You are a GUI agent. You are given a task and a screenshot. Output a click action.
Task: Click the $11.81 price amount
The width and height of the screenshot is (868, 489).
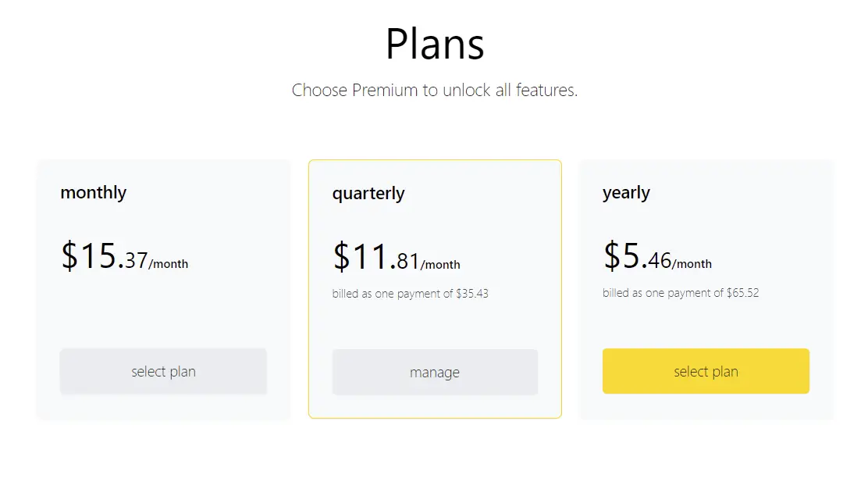tap(375, 257)
